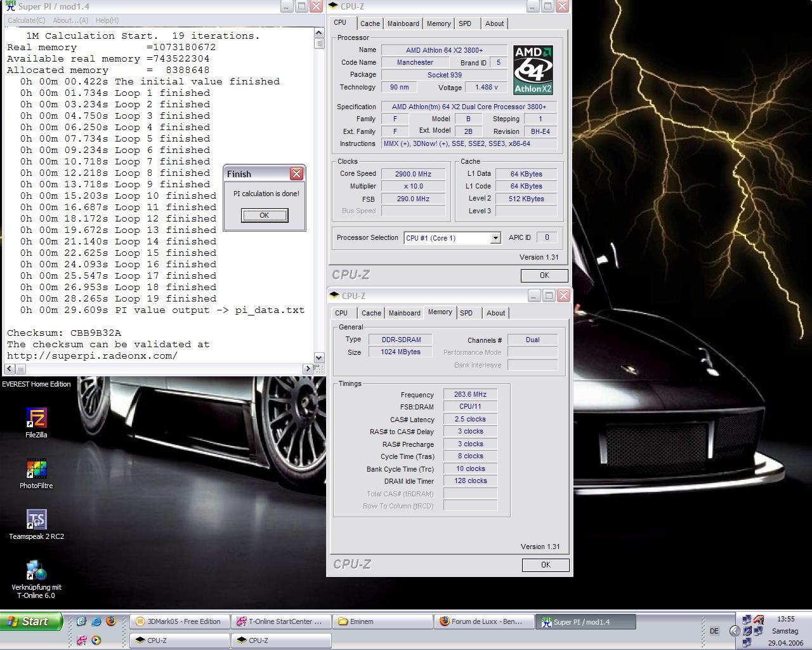Switch to T-Online StartCenter taskbar button
Viewport: 812px width, 650px height.
pyautogui.click(x=282, y=621)
